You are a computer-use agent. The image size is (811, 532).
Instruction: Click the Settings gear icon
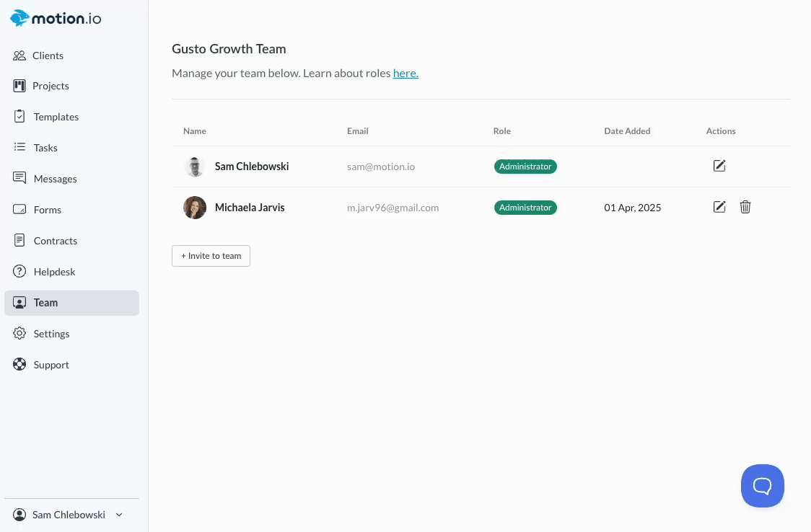(x=19, y=334)
